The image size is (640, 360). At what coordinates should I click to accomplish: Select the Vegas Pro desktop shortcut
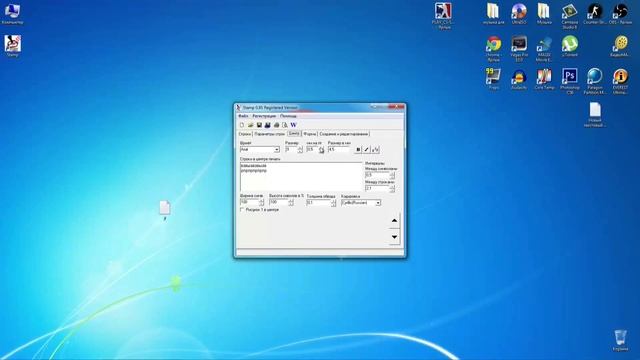(519, 48)
